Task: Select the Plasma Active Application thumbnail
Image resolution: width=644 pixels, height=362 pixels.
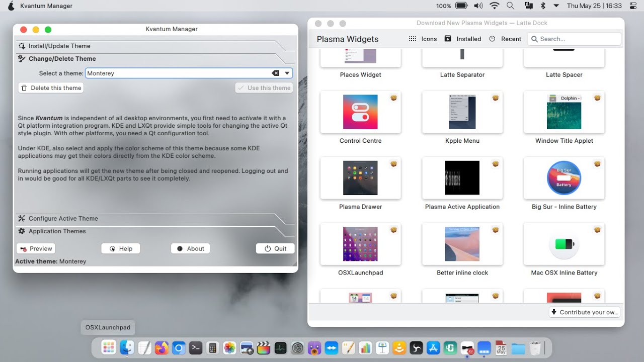Action: click(462, 178)
